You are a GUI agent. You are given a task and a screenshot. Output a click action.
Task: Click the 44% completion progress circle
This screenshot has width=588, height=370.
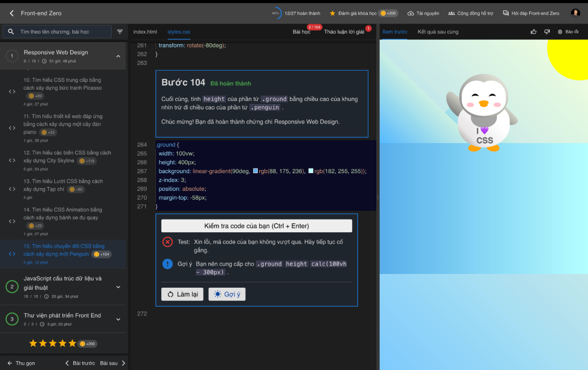coord(275,13)
